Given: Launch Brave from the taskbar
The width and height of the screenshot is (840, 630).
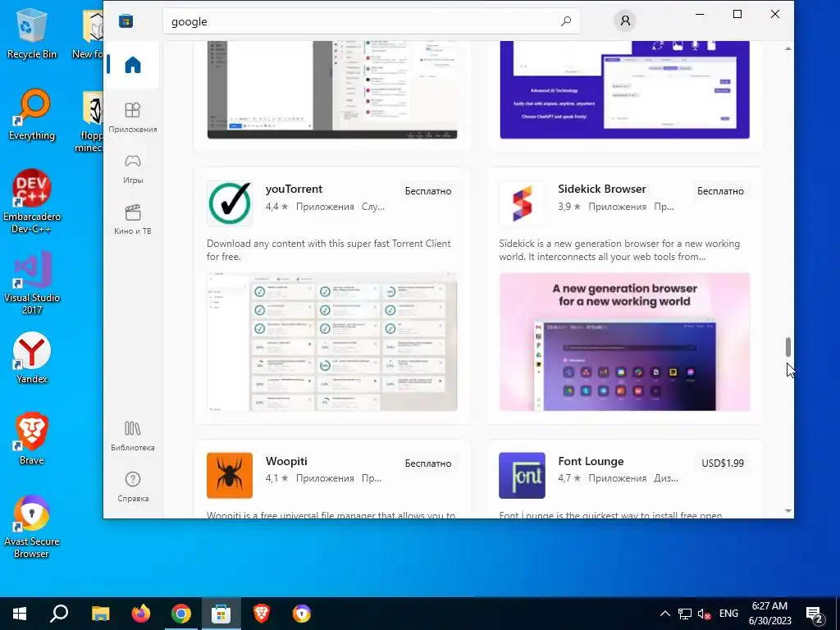Looking at the screenshot, I should (262, 614).
